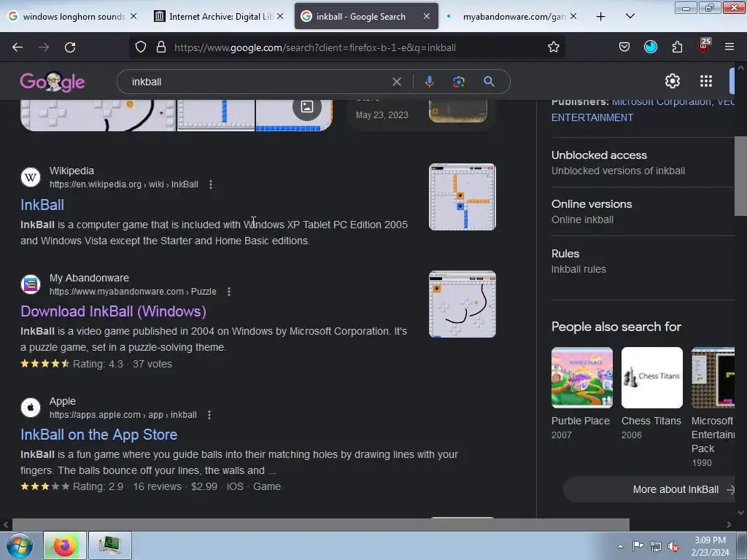Click the Google doodle logo
Image resolution: width=747 pixels, height=560 pixels.
click(53, 82)
